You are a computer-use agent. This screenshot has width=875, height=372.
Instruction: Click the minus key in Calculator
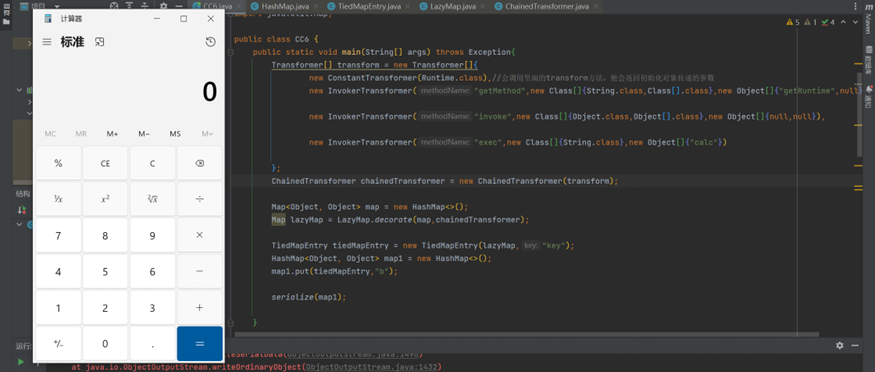point(200,272)
